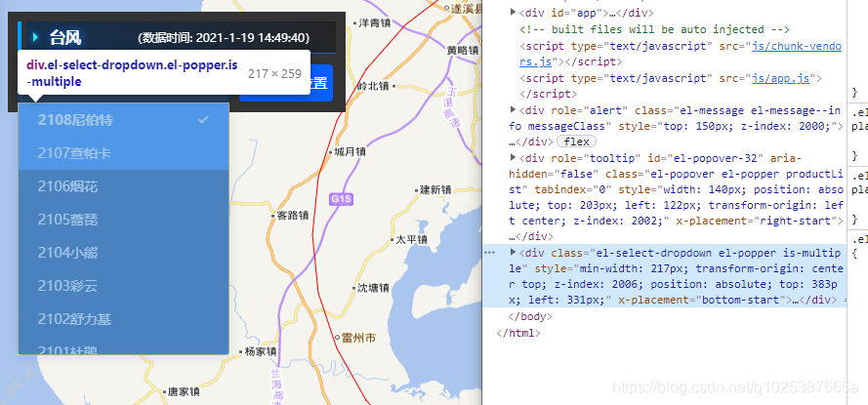Select the built files comment line
Viewport: 868px width, 405px height.
coord(655,29)
